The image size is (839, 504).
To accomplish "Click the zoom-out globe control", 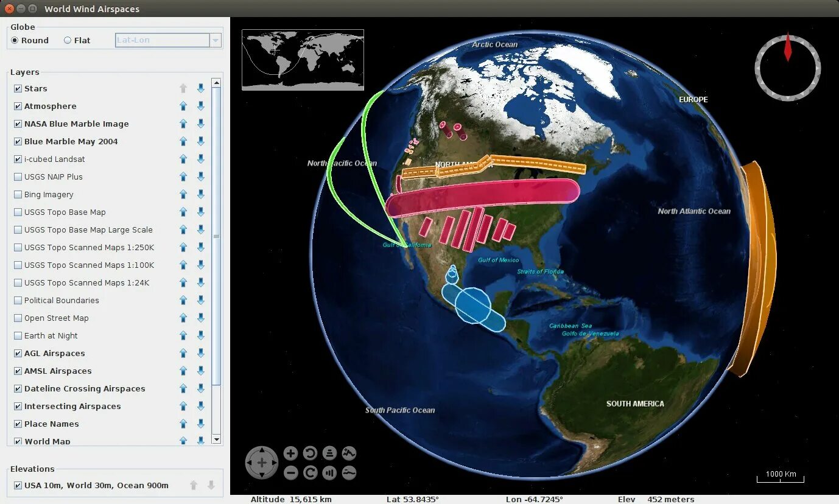I will click(290, 473).
